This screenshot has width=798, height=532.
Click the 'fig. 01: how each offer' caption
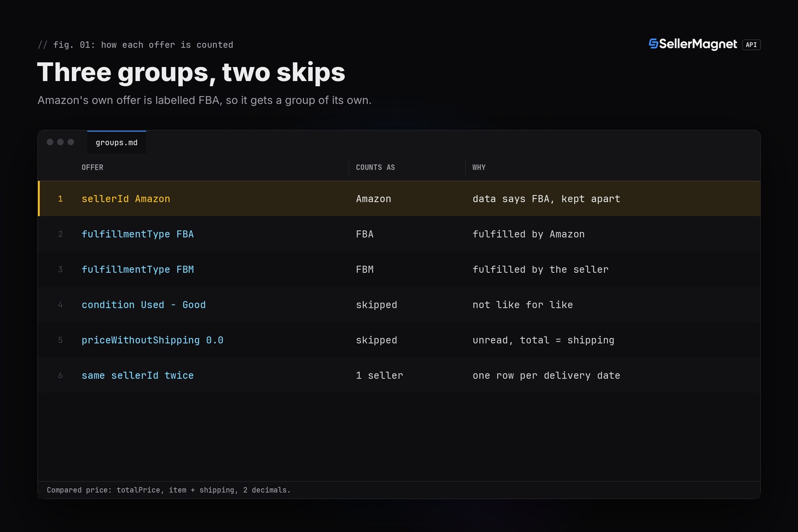pos(135,45)
